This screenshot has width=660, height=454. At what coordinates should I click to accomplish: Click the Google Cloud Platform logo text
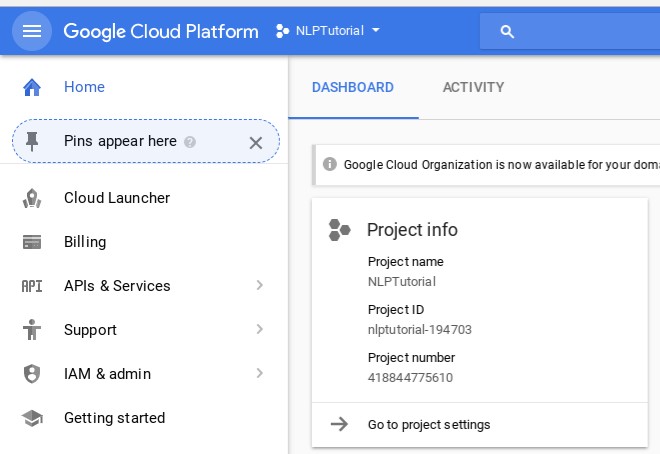tap(161, 31)
